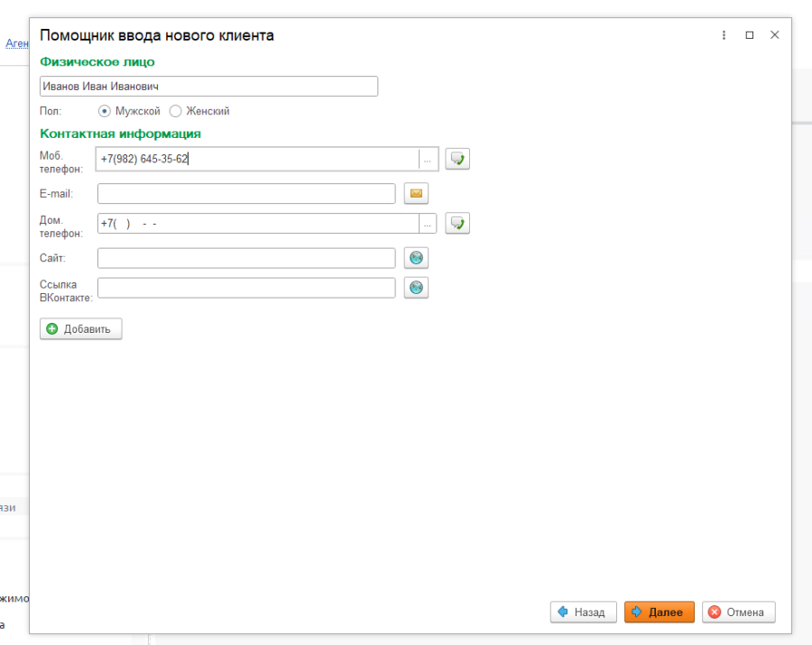Proceed with the Далее button

659,612
